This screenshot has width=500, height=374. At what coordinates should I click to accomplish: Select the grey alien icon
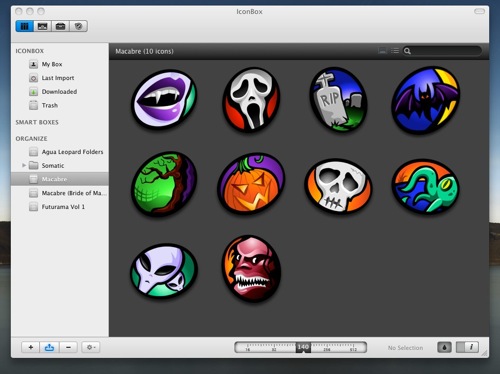point(164,271)
